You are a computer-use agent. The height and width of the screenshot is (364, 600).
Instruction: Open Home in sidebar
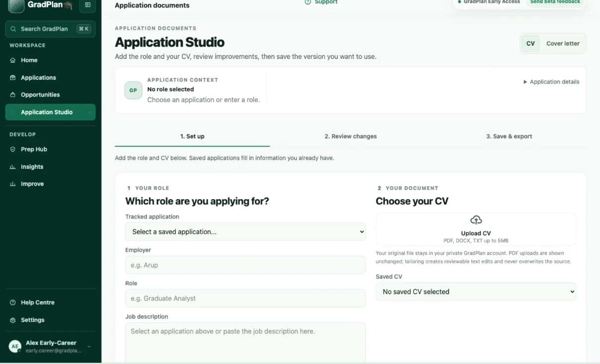(50, 60)
